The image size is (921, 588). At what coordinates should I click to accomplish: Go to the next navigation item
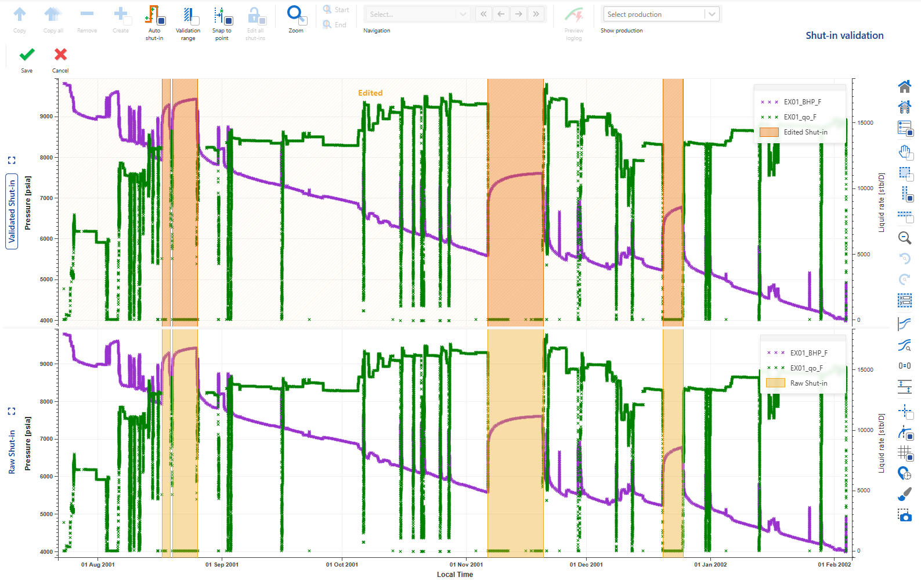tap(518, 14)
